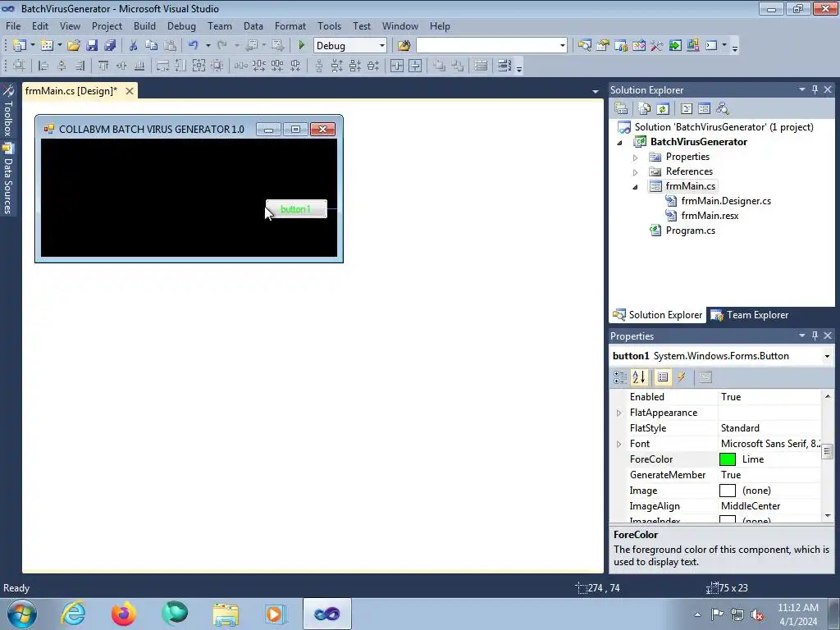Expand the Properties folder node
This screenshot has width=840, height=630.
636,157
